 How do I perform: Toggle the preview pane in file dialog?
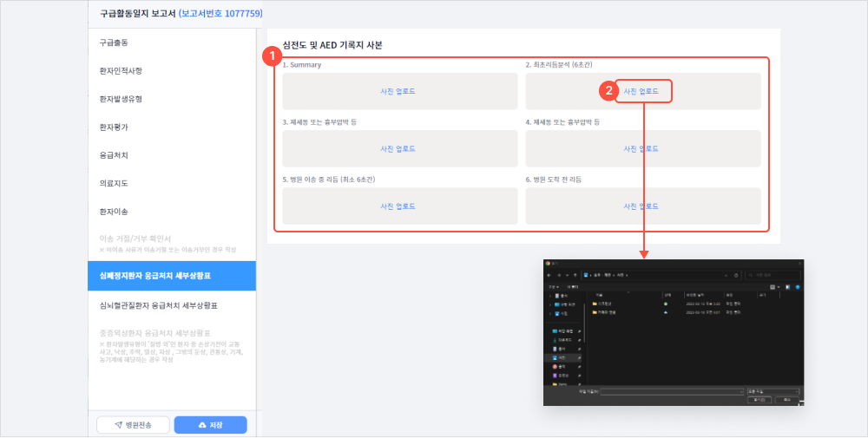(788, 287)
